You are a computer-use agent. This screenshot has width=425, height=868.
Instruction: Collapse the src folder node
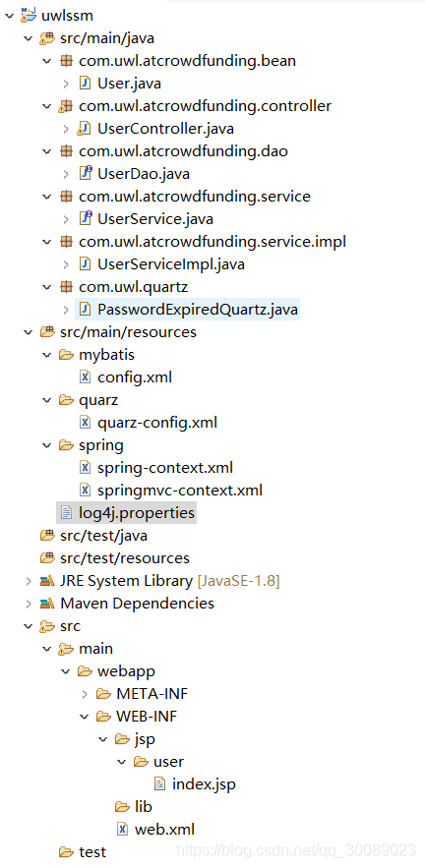click(28, 626)
